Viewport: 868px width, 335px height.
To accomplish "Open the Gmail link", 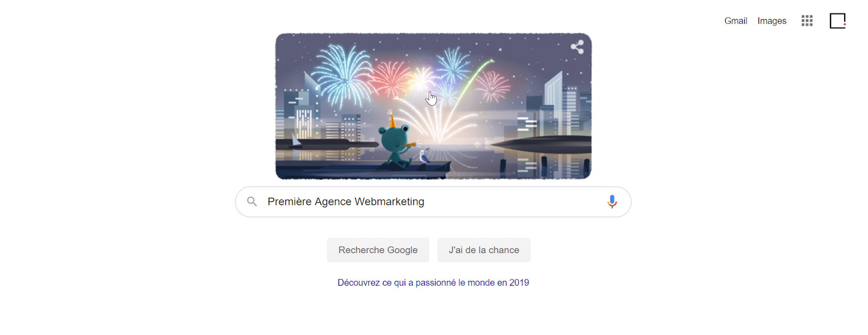I will (736, 21).
